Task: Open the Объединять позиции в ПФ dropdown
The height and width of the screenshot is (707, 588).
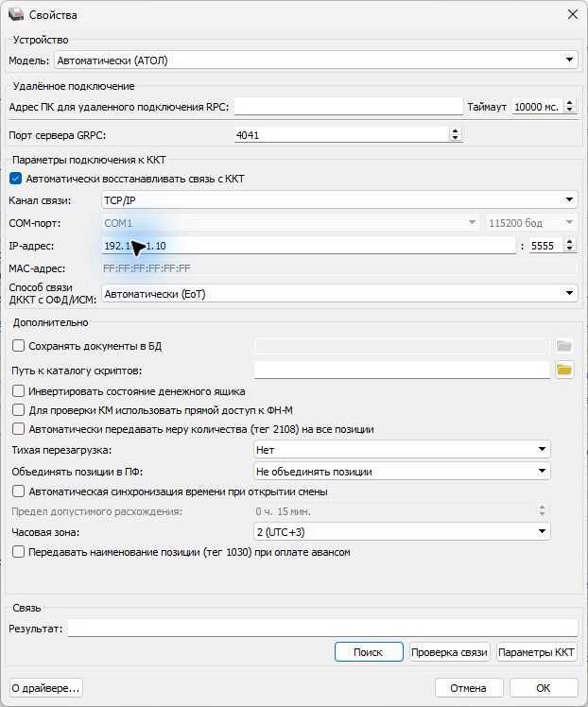Action: tap(402, 472)
